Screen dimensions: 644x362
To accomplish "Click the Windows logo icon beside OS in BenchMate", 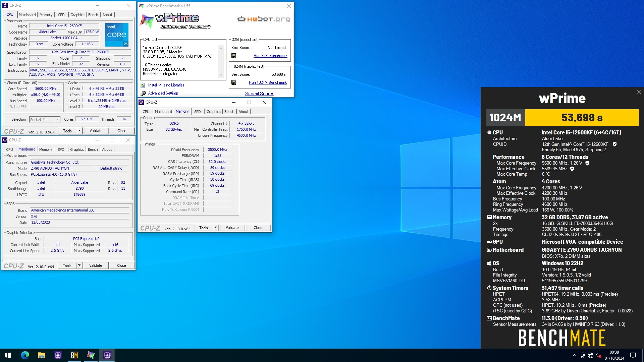I will 489,263.
